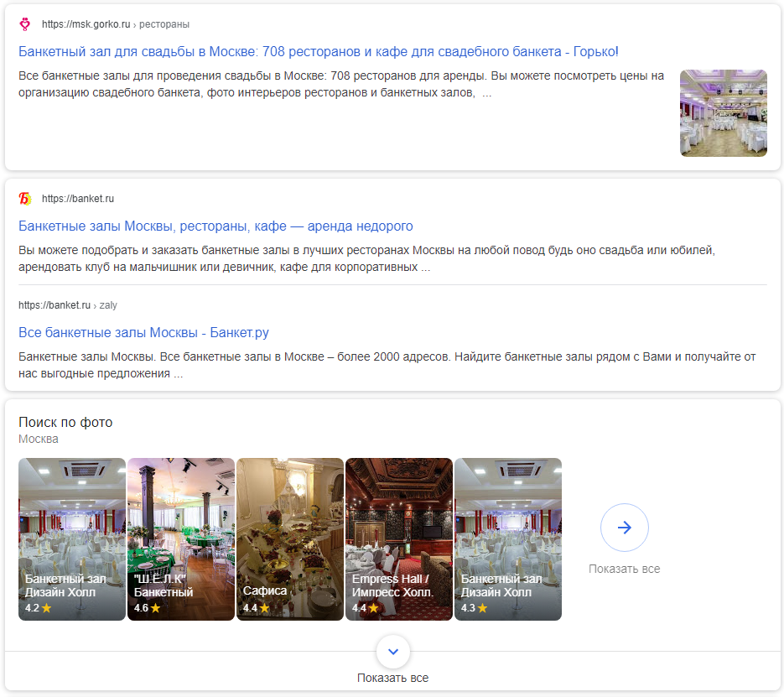The width and height of the screenshot is (784, 697).
Task: Click the https://banket.ru › zaly URL
Action: 68,305
